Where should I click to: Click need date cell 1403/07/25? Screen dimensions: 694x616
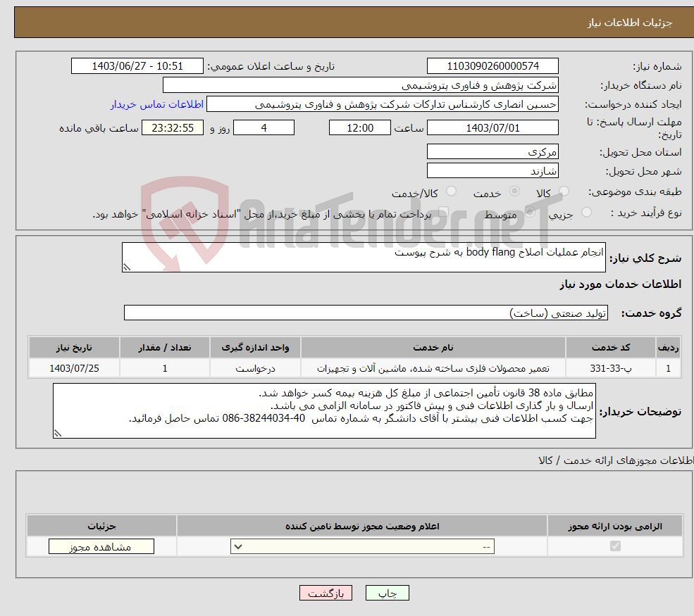75,368
